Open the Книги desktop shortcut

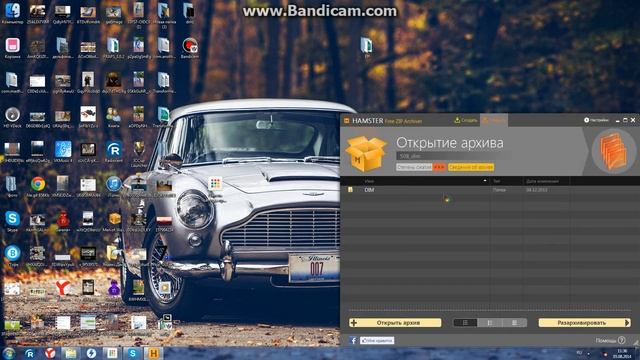click(113, 118)
